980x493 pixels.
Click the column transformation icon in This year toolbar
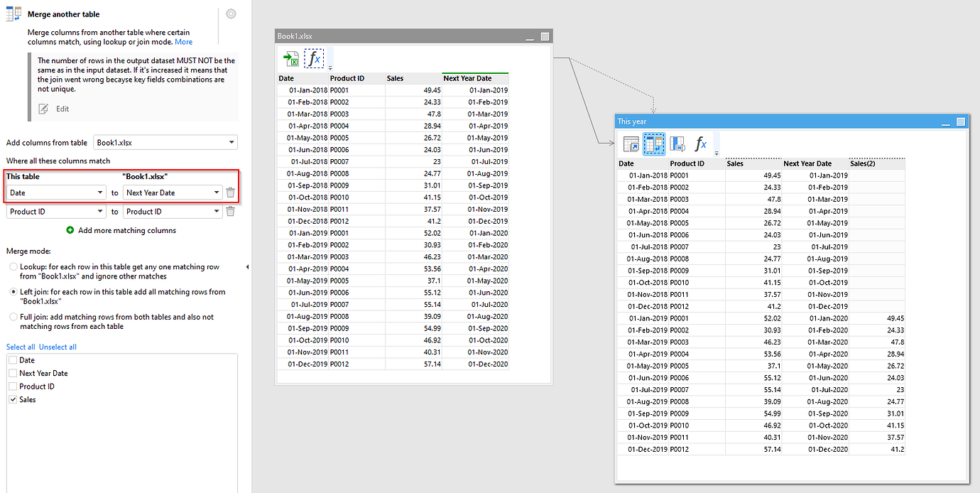click(677, 143)
